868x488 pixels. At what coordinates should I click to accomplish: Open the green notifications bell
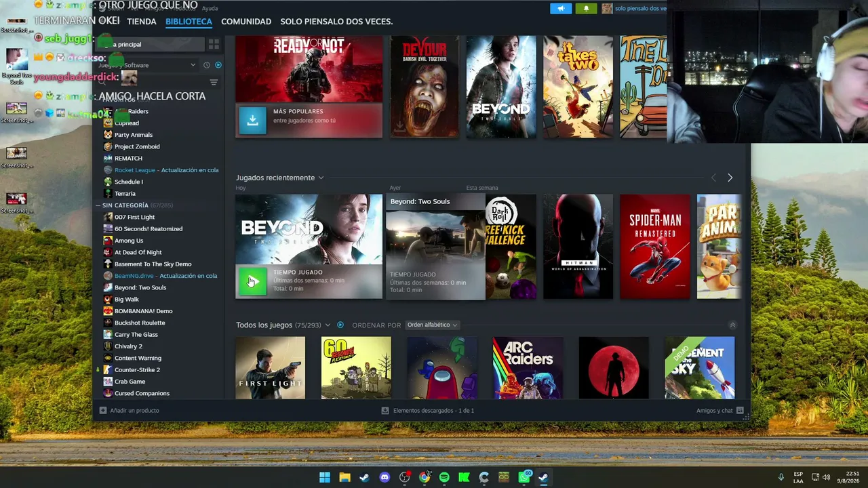click(x=586, y=8)
